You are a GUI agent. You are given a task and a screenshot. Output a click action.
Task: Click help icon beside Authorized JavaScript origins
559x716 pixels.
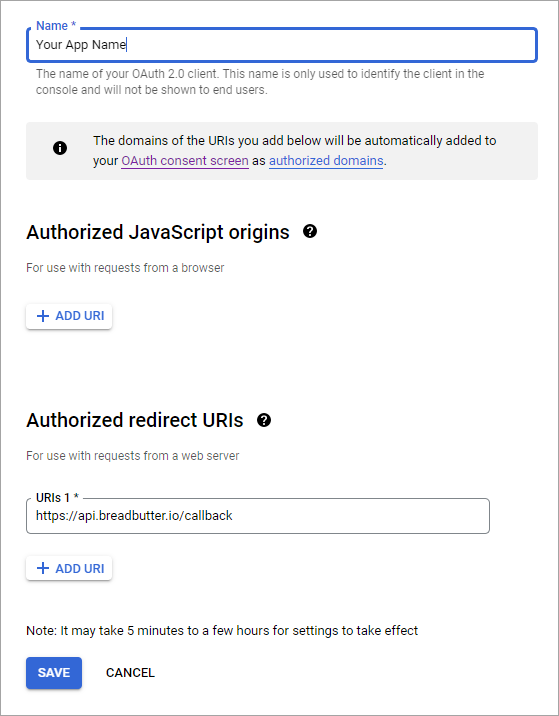(x=310, y=232)
